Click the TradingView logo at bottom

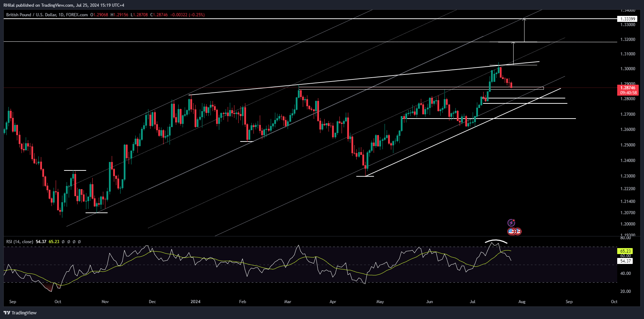[20, 313]
